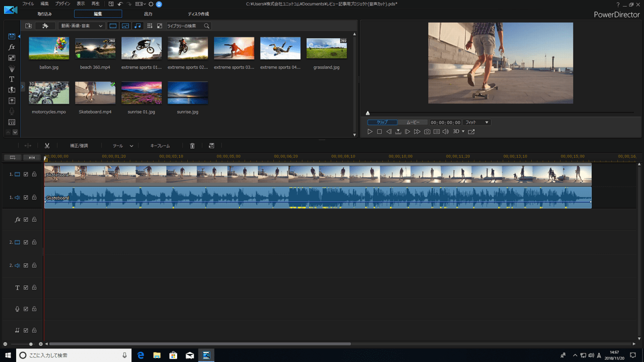Click the delete trash icon above timeline

tap(192, 146)
